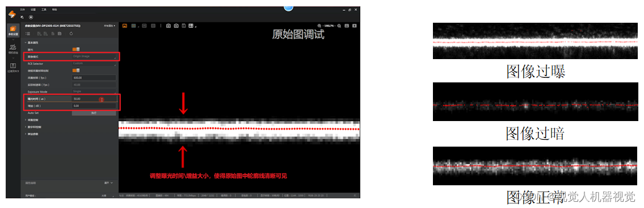Select the grey fourth image view icon
This screenshot has width=644, height=208.
pyautogui.click(x=153, y=26)
